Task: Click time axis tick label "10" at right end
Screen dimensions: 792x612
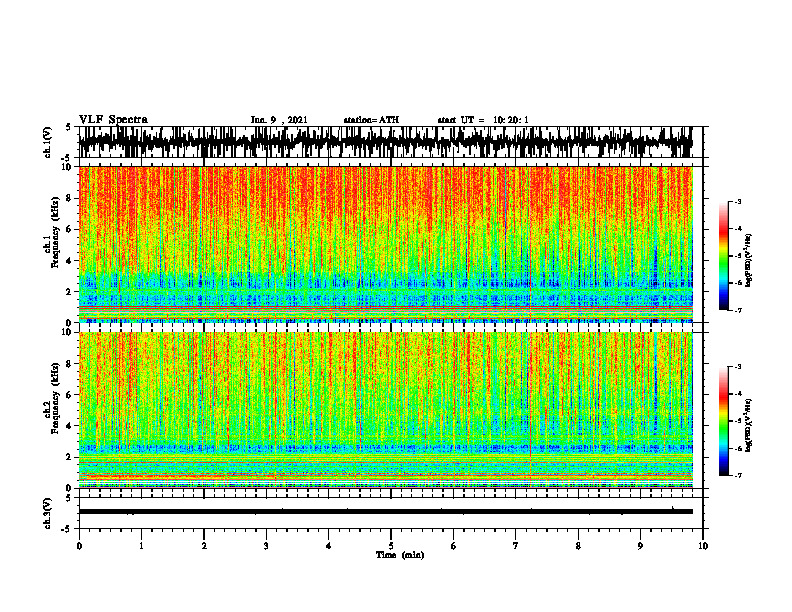Action: pos(703,546)
